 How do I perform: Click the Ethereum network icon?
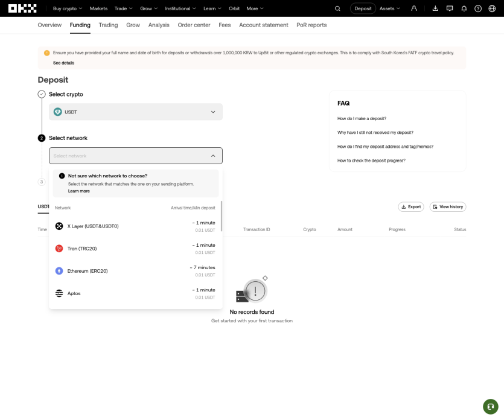(59, 271)
